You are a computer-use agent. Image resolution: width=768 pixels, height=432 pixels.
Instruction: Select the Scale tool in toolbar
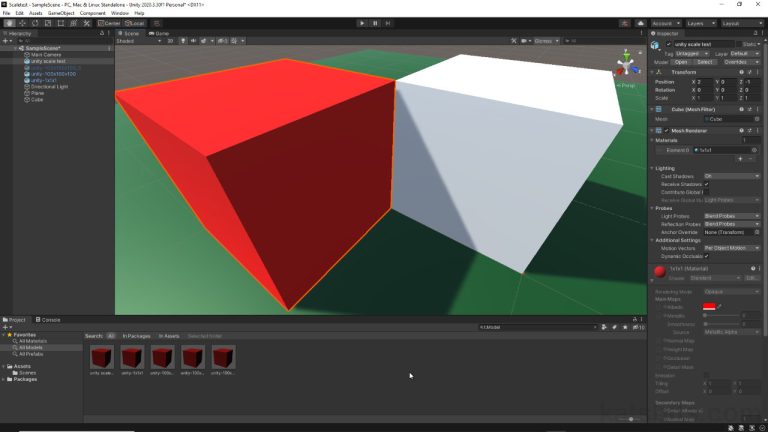click(x=47, y=23)
